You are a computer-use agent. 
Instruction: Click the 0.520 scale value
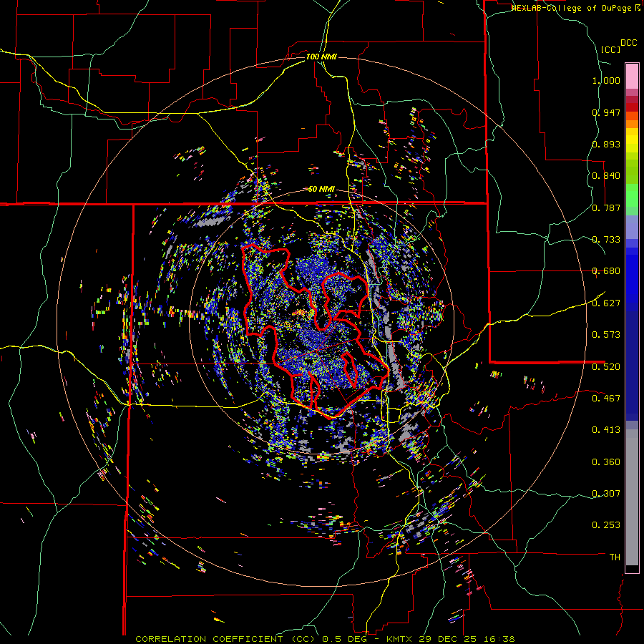(x=606, y=366)
